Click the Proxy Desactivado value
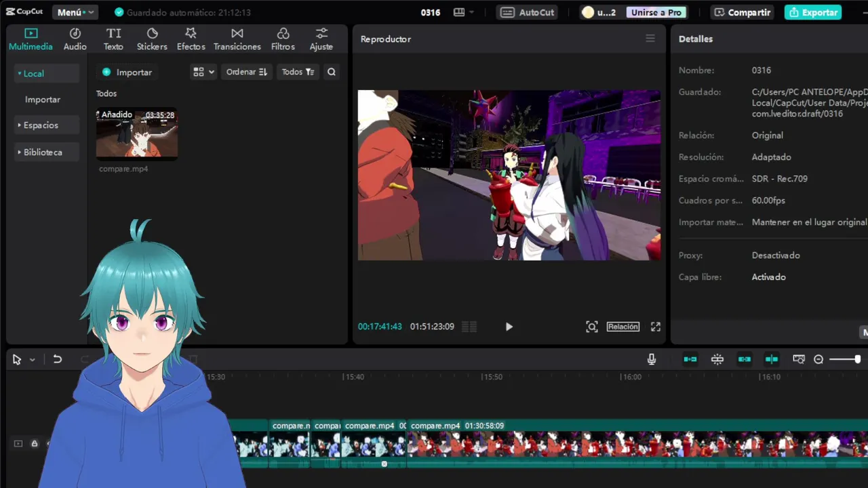868x488 pixels. (x=776, y=256)
